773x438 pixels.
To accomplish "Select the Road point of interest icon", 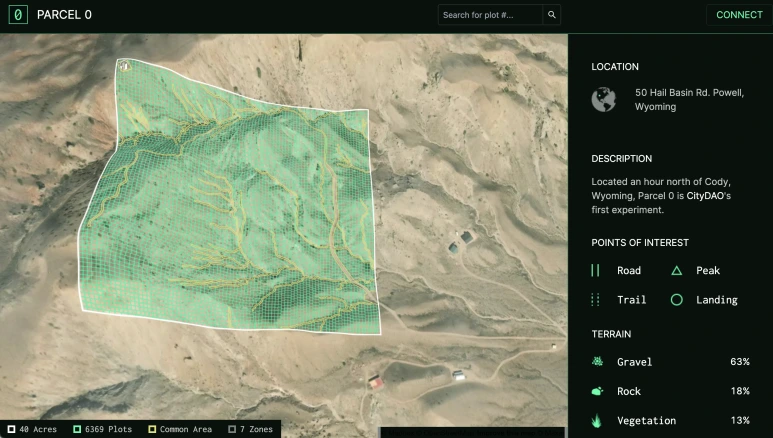I will click(x=595, y=270).
